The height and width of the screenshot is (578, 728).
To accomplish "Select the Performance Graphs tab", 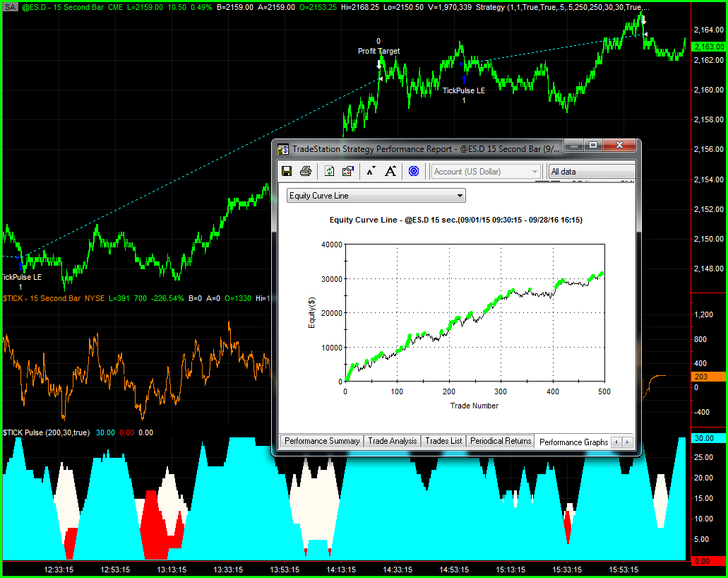I will 573,442.
